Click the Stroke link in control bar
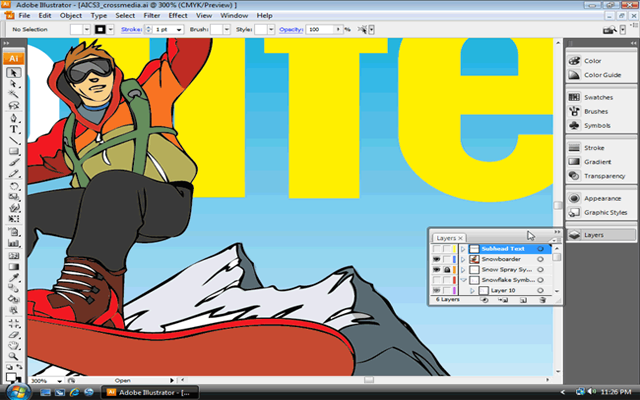This screenshot has width=640, height=400. pos(131,29)
